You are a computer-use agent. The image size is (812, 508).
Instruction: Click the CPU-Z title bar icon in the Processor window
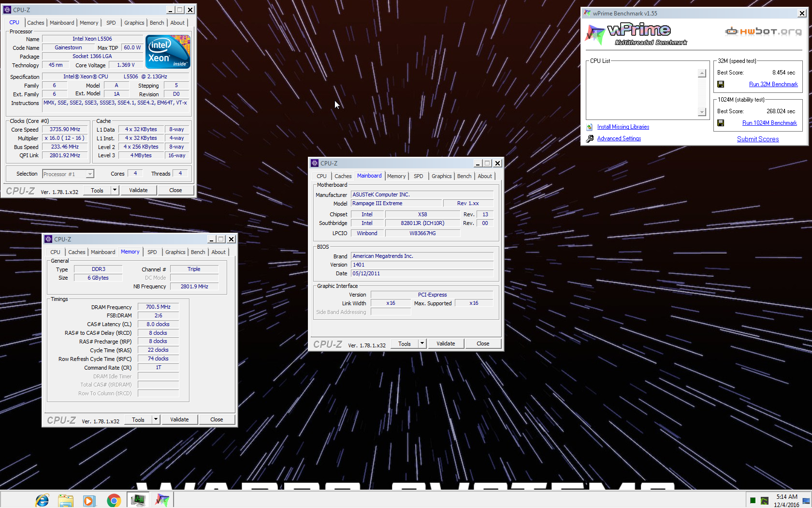click(x=7, y=10)
